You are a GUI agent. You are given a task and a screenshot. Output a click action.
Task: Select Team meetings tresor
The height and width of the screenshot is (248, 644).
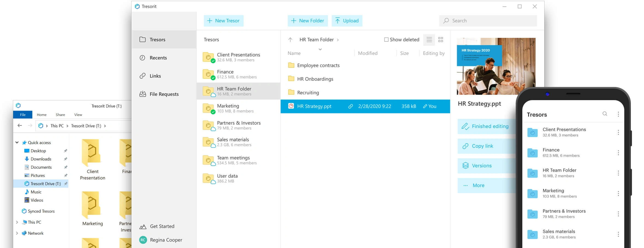point(238,160)
